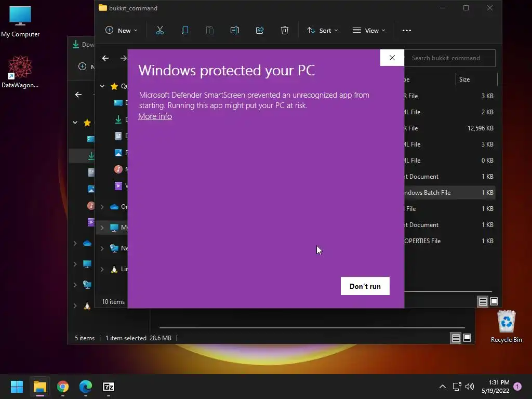Click New icon in Downloads window
532x399 pixels.
coord(83,66)
